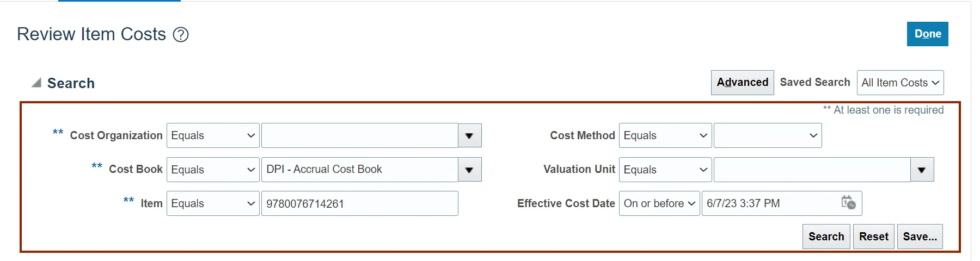Click the help question mark icon
980x261 pixels.
click(181, 35)
